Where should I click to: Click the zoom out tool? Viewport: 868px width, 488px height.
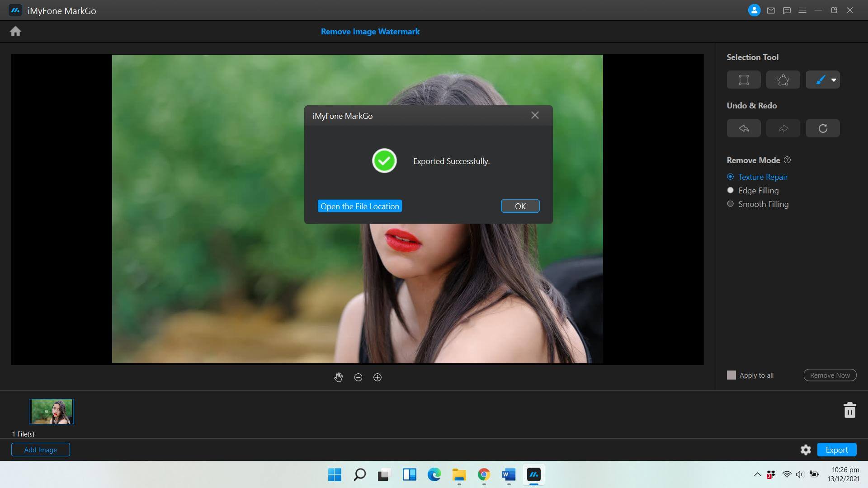tap(358, 376)
